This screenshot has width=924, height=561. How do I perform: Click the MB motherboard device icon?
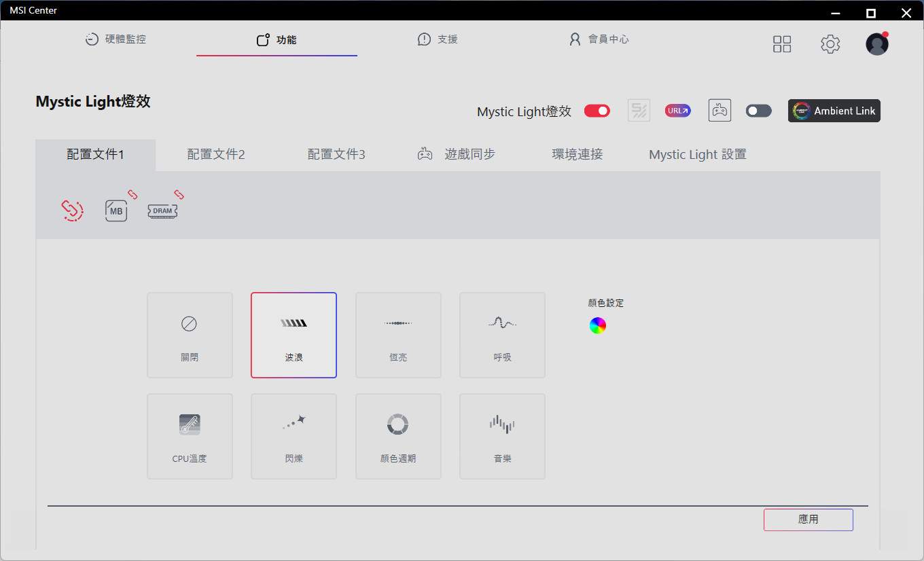pos(116,211)
